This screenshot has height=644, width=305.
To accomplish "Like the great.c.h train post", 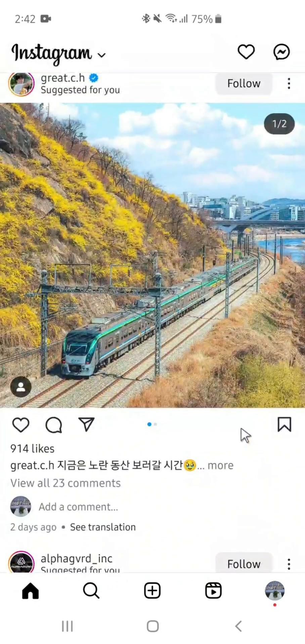I will [x=21, y=425].
